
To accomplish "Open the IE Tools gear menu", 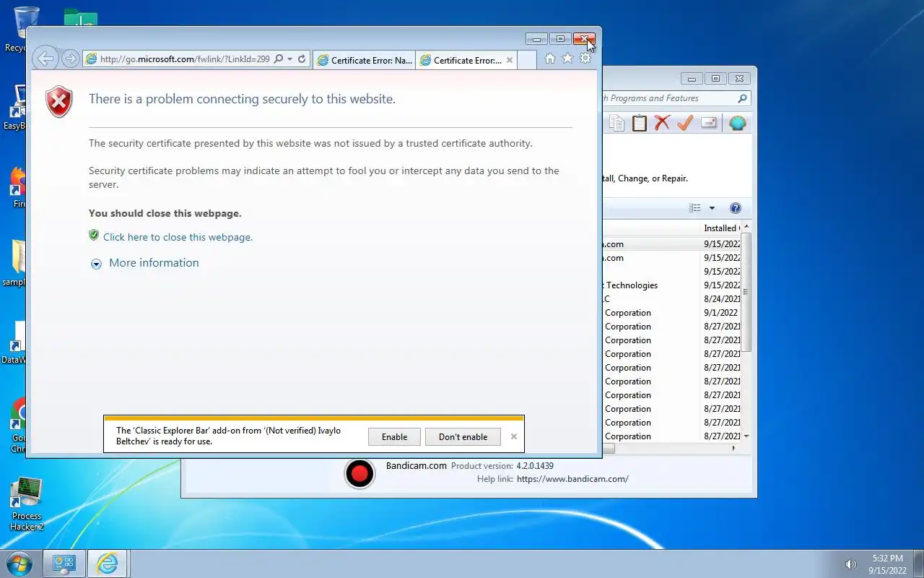I will [x=585, y=59].
